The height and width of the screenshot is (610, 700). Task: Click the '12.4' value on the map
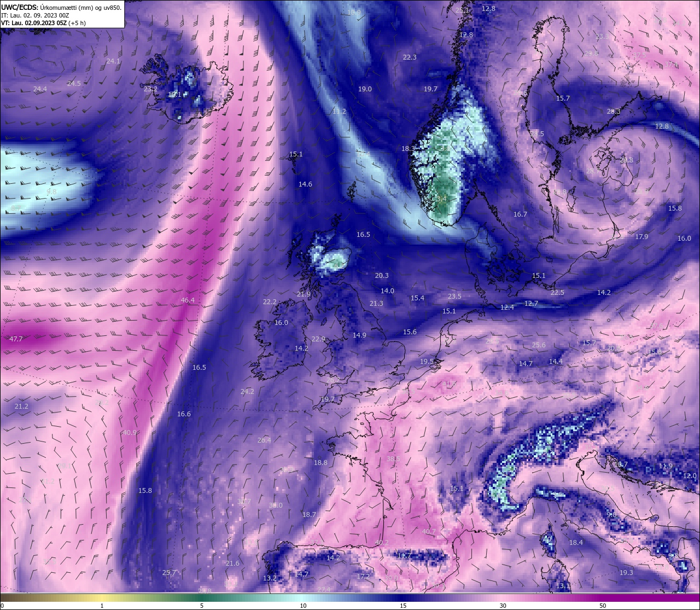click(507, 308)
